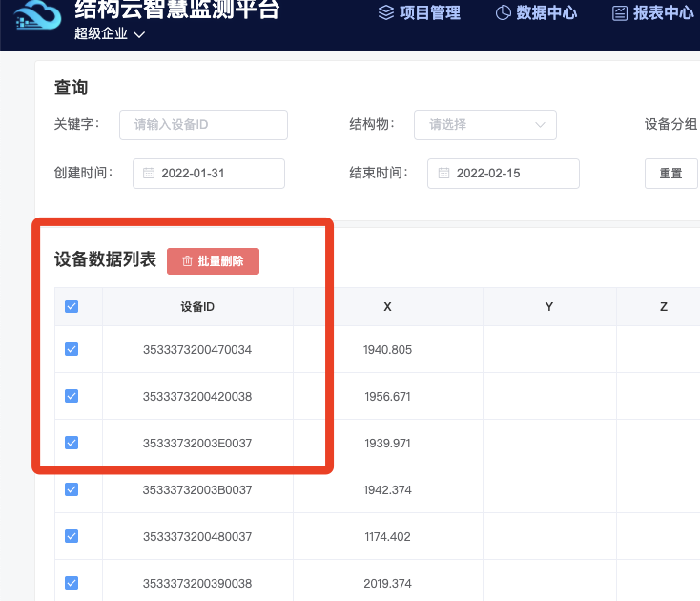Click the 批量删除 button

click(213, 261)
